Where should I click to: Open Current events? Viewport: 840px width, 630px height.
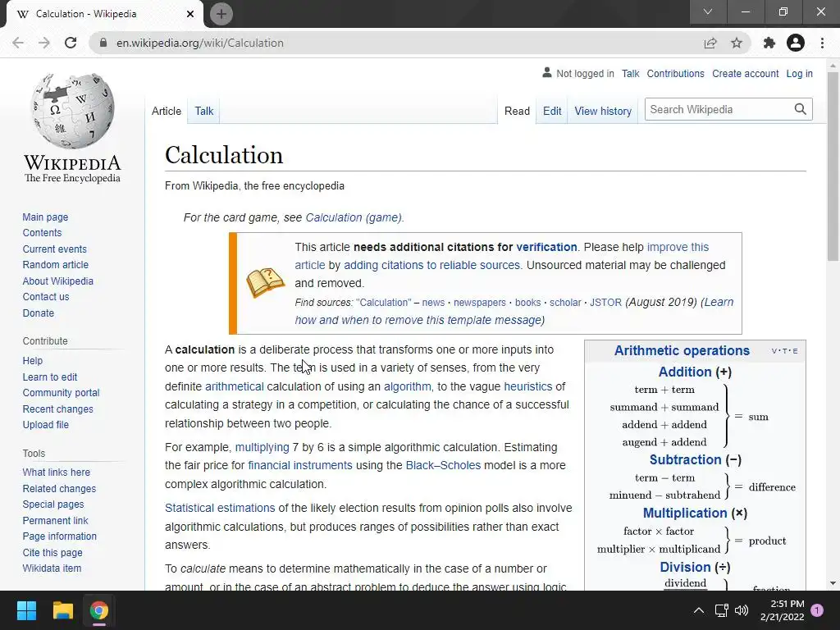54,249
